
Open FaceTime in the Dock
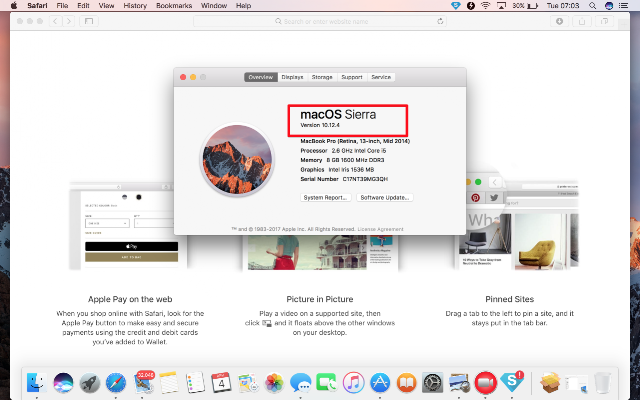click(327, 383)
